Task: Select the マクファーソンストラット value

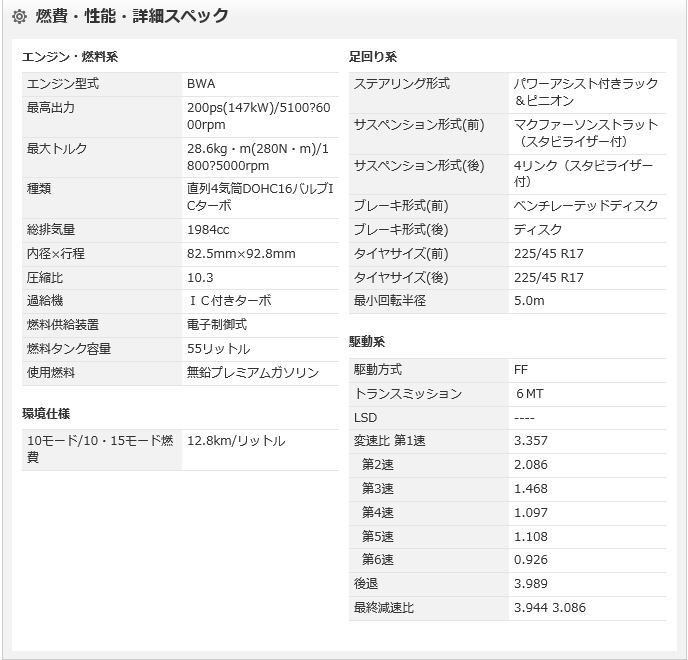Action: click(x=586, y=125)
